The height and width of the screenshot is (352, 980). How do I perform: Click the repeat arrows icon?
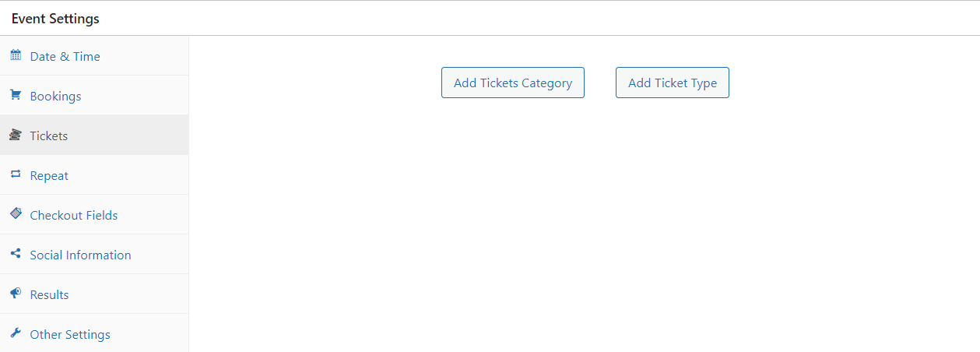[16, 174]
